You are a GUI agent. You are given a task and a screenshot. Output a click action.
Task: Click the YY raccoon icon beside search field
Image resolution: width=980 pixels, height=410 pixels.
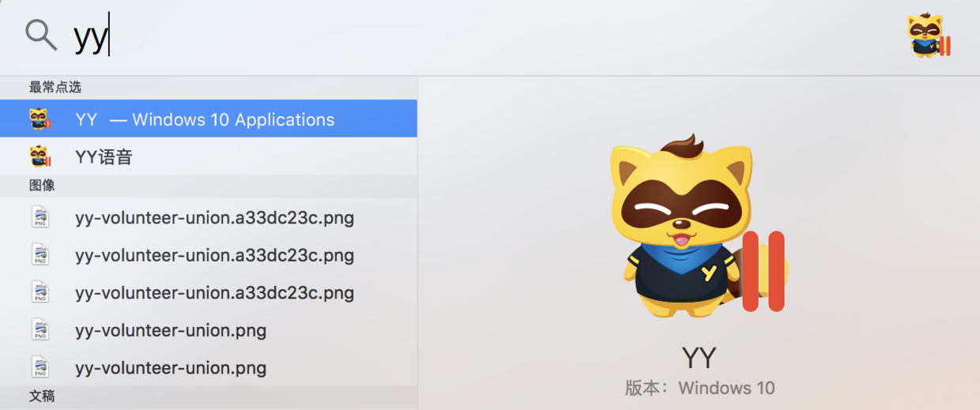929,36
